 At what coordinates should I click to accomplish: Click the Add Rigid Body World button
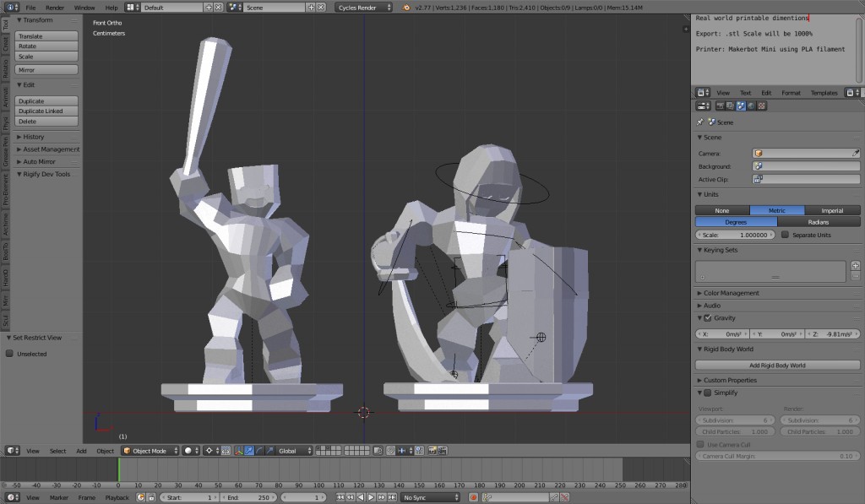click(776, 364)
